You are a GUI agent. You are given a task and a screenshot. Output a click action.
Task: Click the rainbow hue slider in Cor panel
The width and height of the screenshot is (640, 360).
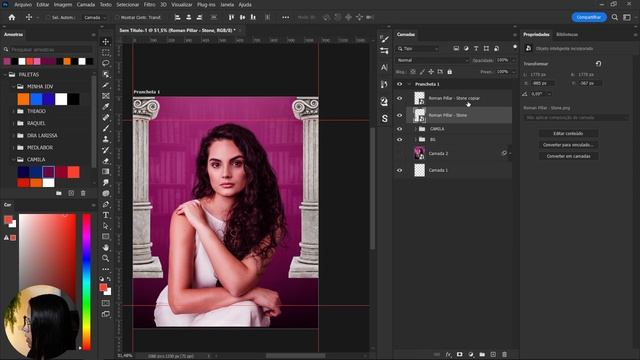[86, 282]
